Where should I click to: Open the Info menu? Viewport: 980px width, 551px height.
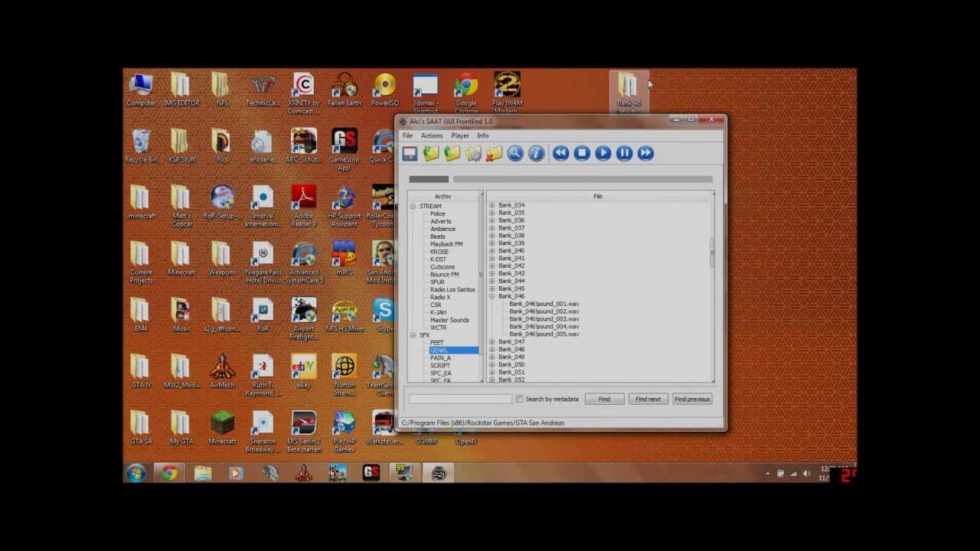coord(483,135)
